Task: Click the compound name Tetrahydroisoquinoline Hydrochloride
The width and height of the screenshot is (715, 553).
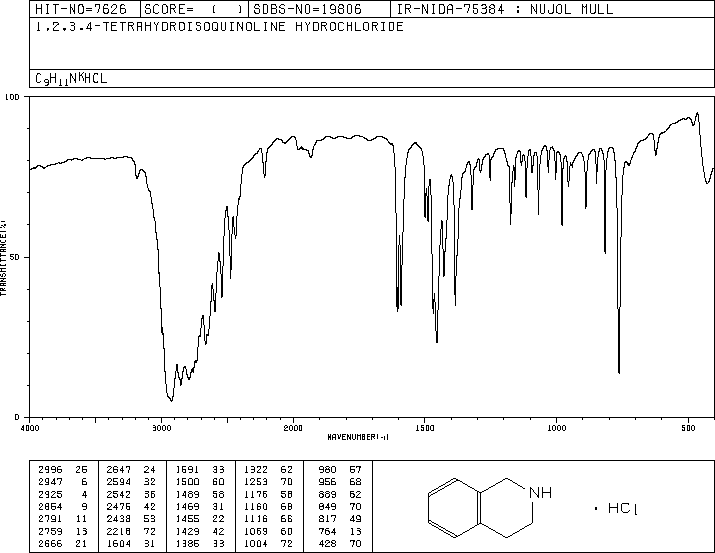Action: 219,27
